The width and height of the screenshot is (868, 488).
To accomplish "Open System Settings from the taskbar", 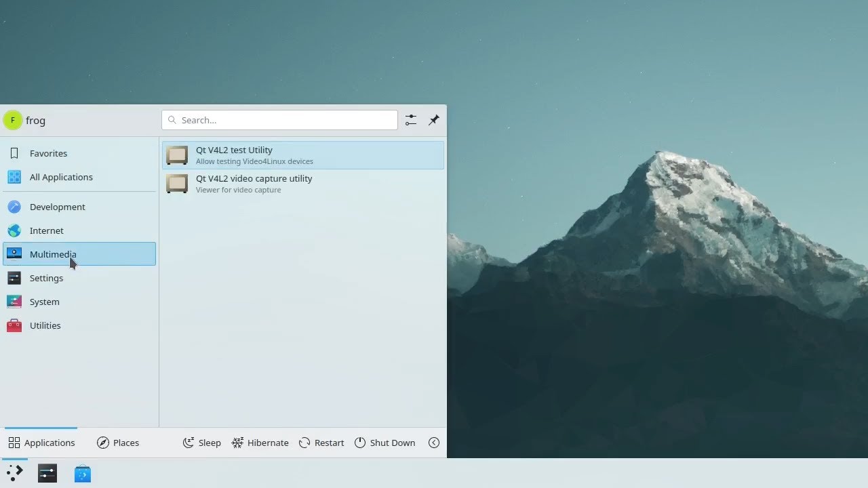I will (x=47, y=473).
